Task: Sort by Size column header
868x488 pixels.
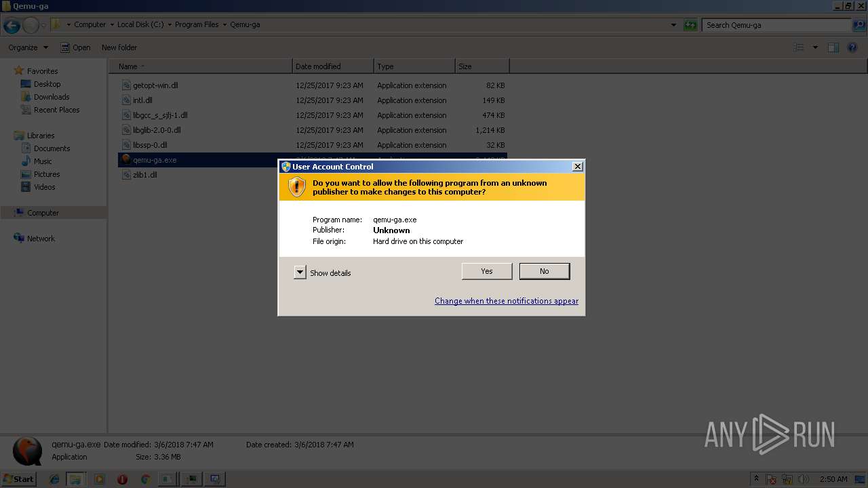Action: [482, 66]
